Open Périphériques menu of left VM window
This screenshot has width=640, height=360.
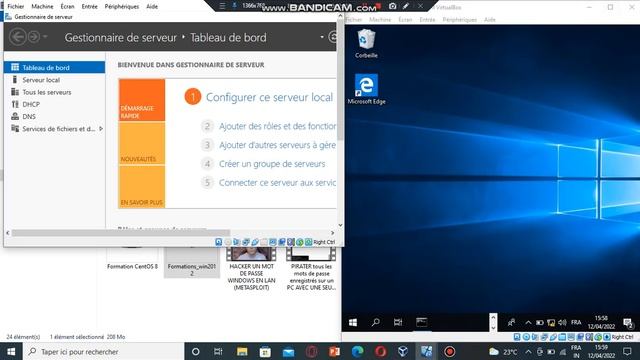click(122, 7)
